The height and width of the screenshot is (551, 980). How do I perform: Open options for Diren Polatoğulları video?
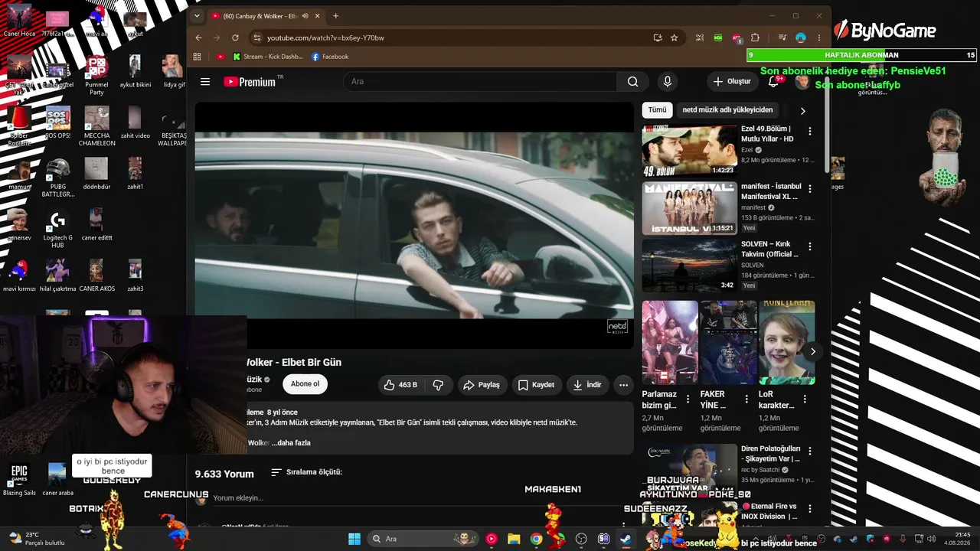click(x=810, y=452)
